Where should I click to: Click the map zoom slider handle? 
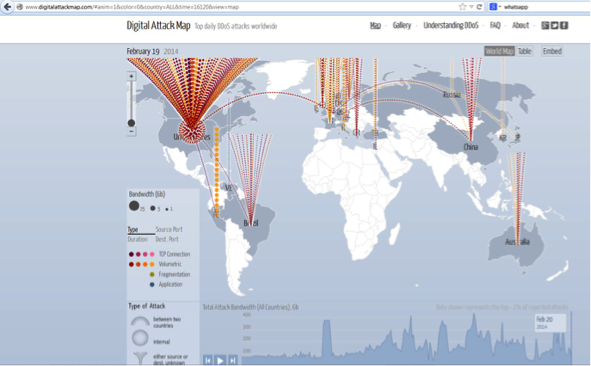(x=131, y=123)
